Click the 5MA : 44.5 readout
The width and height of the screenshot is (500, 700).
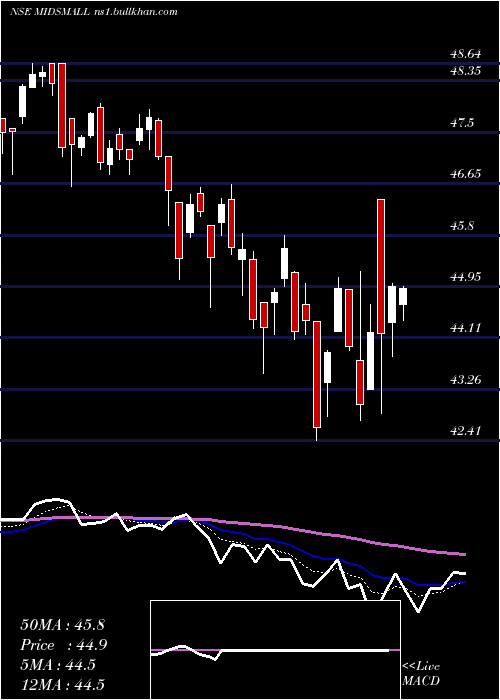58,665
